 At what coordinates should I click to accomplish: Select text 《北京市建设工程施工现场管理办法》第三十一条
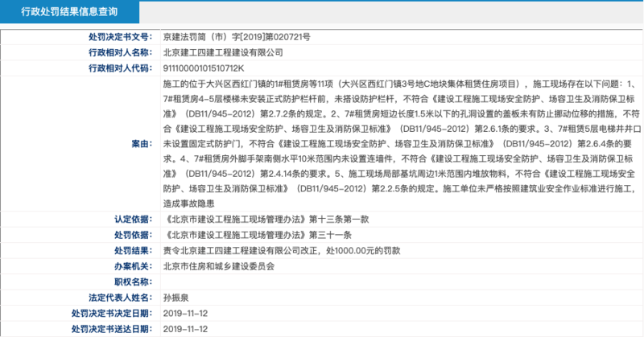pos(257,235)
